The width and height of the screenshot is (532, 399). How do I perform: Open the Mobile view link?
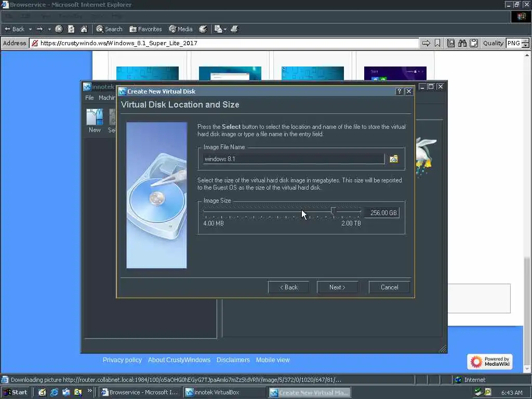point(273,360)
